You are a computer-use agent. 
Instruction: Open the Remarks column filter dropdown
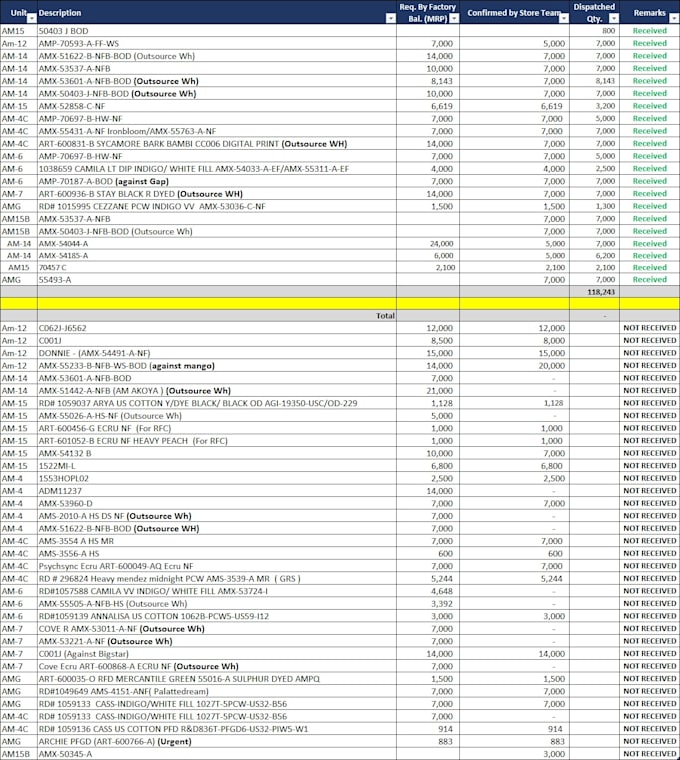674,18
